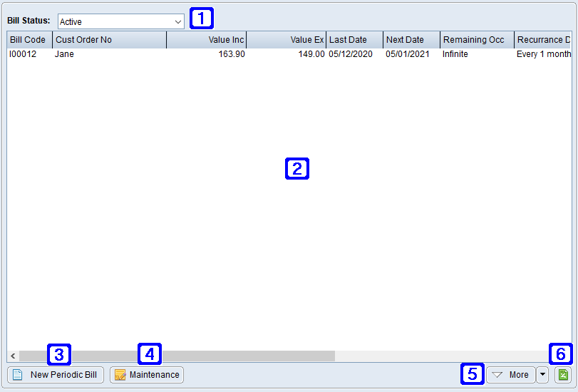Click the Jane customer order cell
Screen dimensions: 578x392
[64, 54]
